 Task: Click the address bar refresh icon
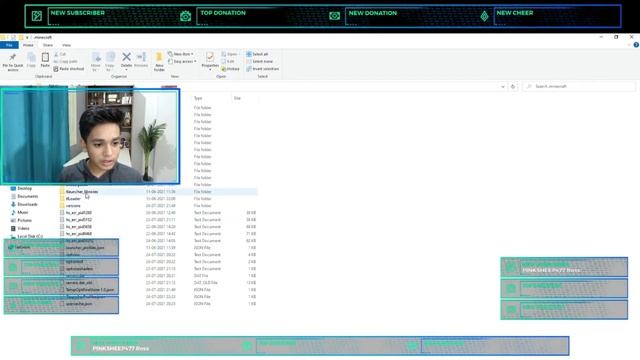pyautogui.click(x=513, y=87)
